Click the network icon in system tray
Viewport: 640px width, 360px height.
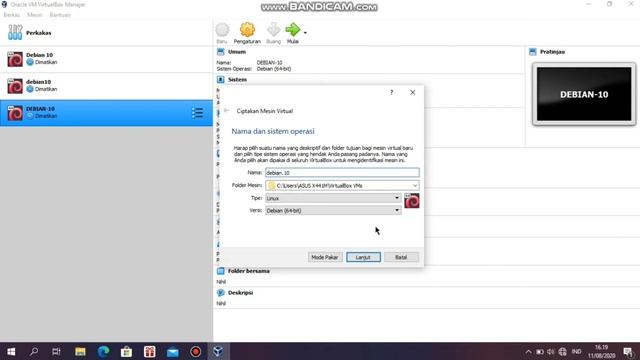(562, 352)
